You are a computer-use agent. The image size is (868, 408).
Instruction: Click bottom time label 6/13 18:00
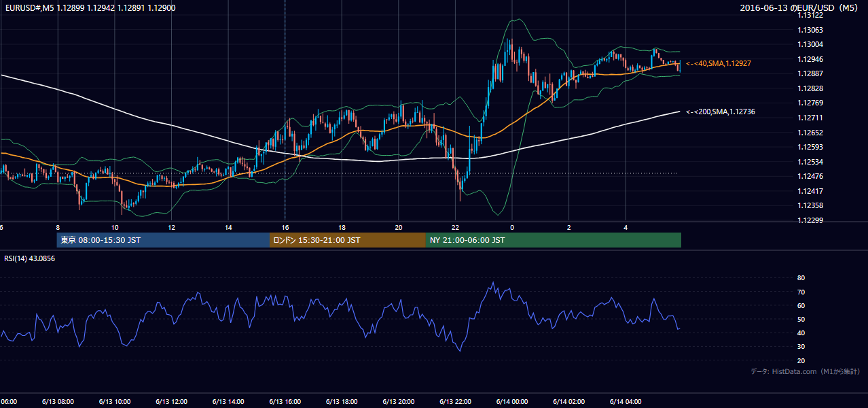click(x=342, y=401)
